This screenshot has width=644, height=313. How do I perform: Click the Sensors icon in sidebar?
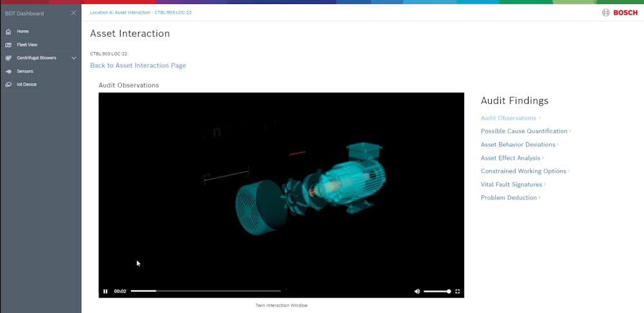[8, 71]
